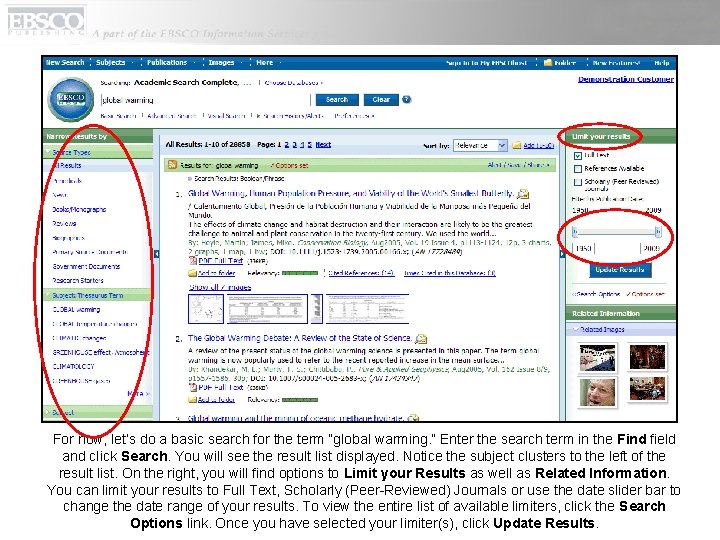Viewport: 720px width, 540px height.
Task: Open New Features! in top bar
Action: click(x=616, y=63)
